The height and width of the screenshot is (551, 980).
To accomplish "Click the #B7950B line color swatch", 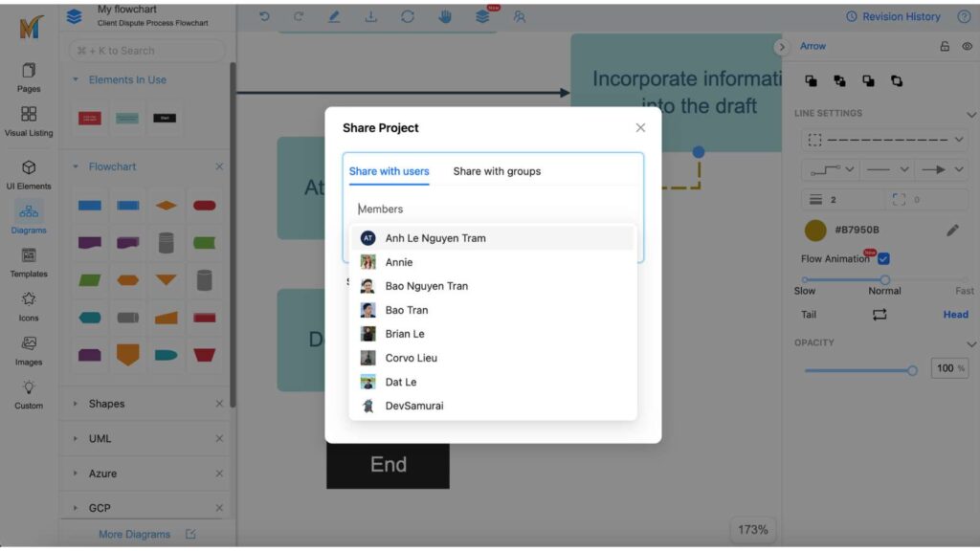I will 815,231.
